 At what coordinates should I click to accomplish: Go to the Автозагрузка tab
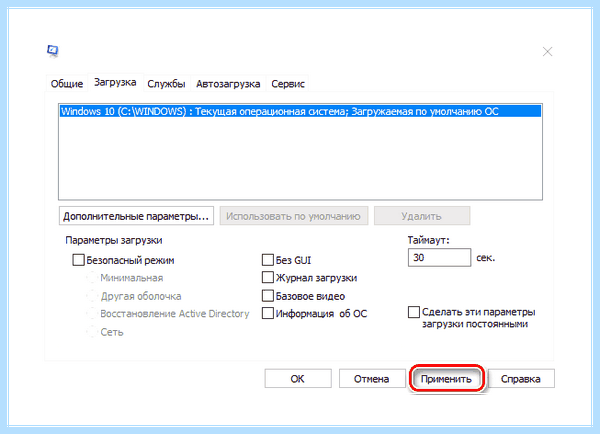pos(228,83)
